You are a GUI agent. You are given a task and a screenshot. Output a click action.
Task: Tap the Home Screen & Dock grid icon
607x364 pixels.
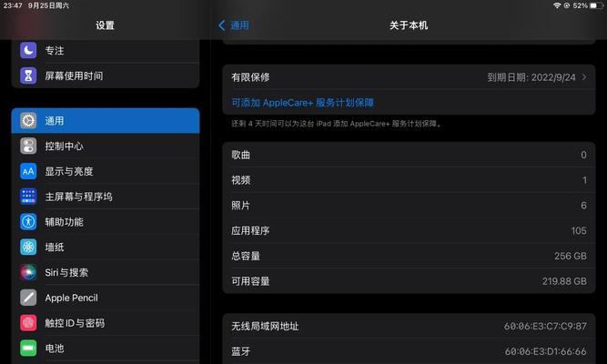(28, 197)
